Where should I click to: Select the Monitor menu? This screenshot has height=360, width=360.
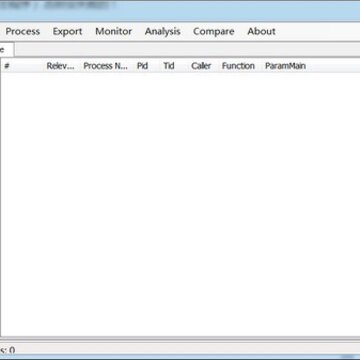tap(113, 31)
